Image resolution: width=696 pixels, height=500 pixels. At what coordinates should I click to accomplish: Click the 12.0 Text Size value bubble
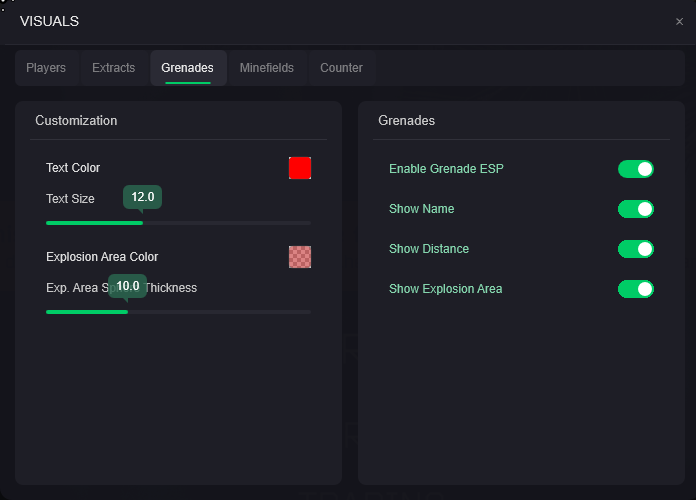142,197
